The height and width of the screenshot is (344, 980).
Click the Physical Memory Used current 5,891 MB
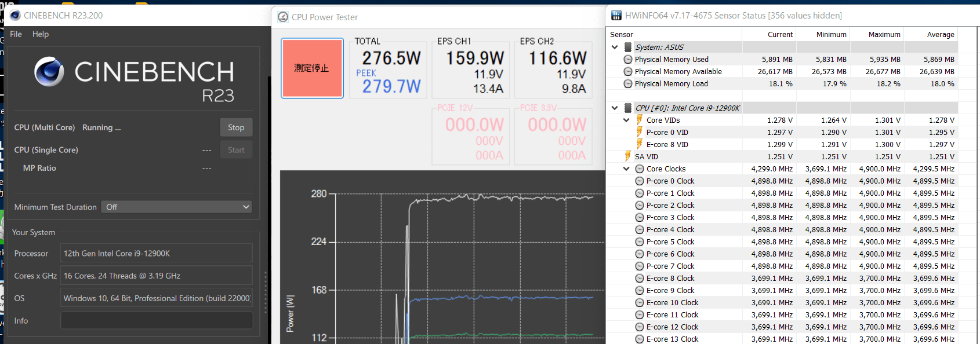pyautogui.click(x=777, y=59)
